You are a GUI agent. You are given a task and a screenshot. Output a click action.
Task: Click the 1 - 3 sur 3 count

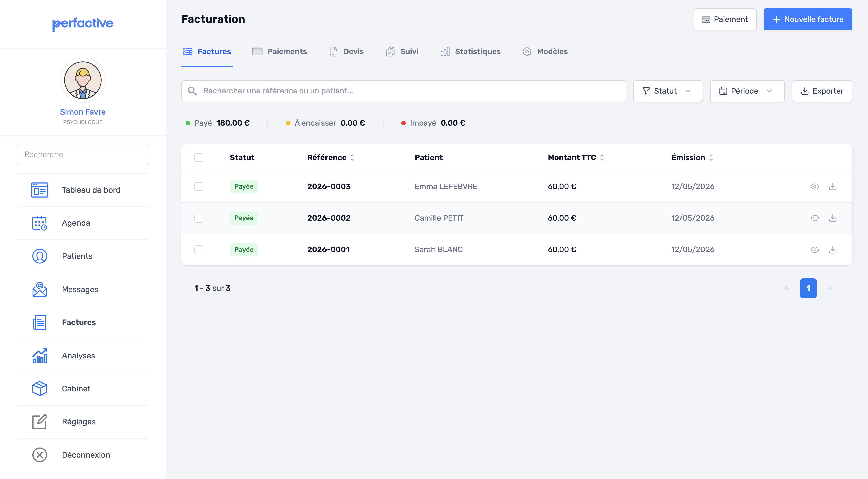tap(212, 288)
